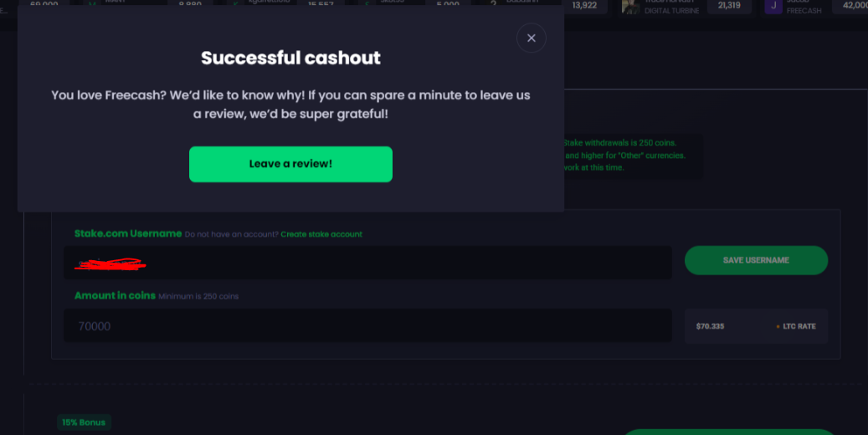Click the 15% Bonus badge
The image size is (868, 435).
pyautogui.click(x=84, y=422)
